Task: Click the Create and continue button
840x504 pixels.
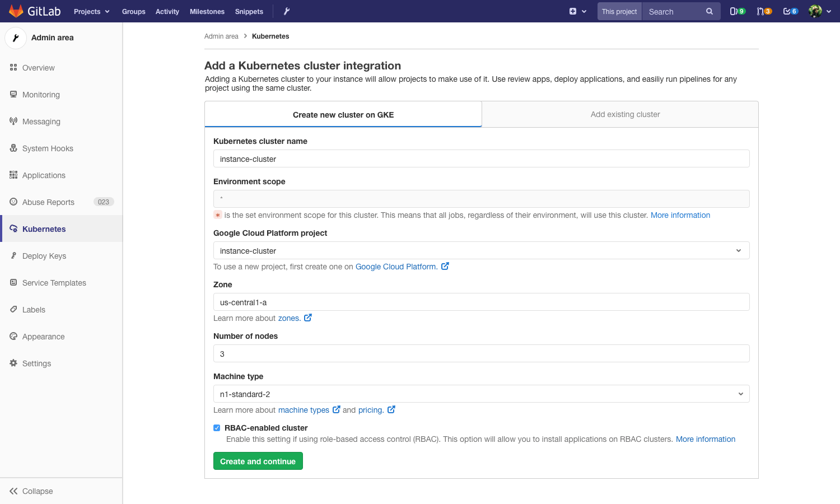Action: pos(258,461)
